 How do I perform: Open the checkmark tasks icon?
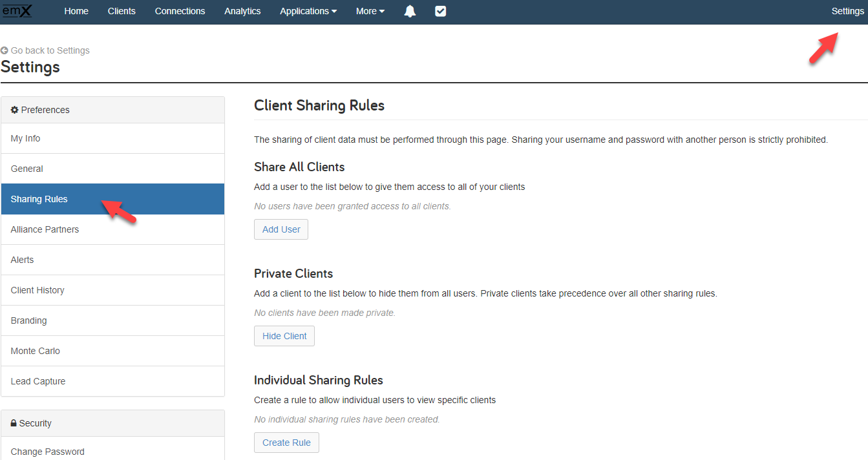(441, 11)
